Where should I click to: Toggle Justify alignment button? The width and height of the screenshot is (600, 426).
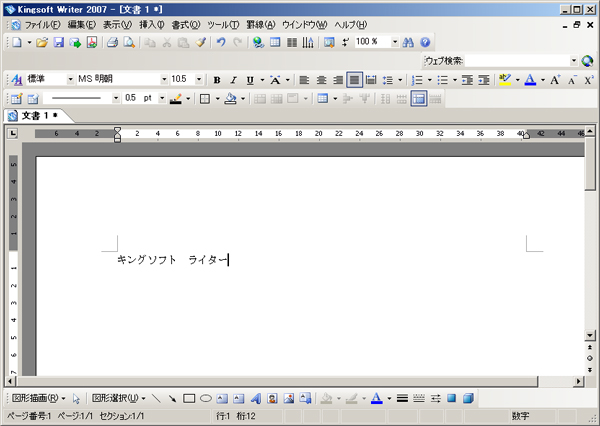[x=354, y=80]
